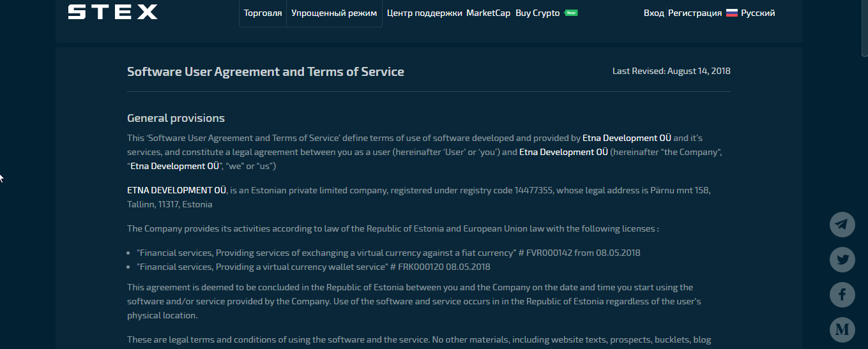Click license line with # FVR000142
Screen dimensions: 868x349
[x=388, y=253]
